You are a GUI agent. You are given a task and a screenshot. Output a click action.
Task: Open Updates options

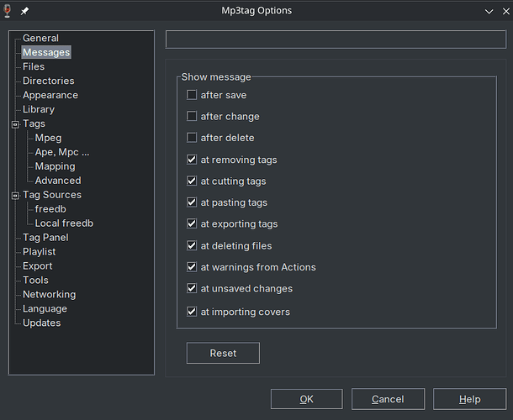pos(41,323)
